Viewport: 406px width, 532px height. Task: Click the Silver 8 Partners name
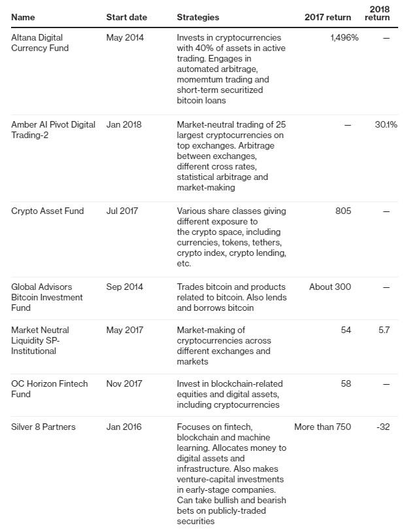point(43,427)
